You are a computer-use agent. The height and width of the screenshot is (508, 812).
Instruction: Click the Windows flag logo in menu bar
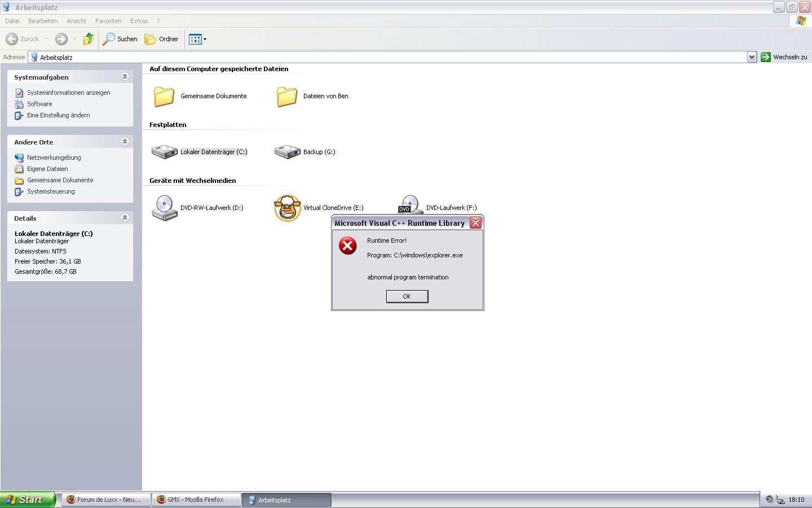coord(801,21)
